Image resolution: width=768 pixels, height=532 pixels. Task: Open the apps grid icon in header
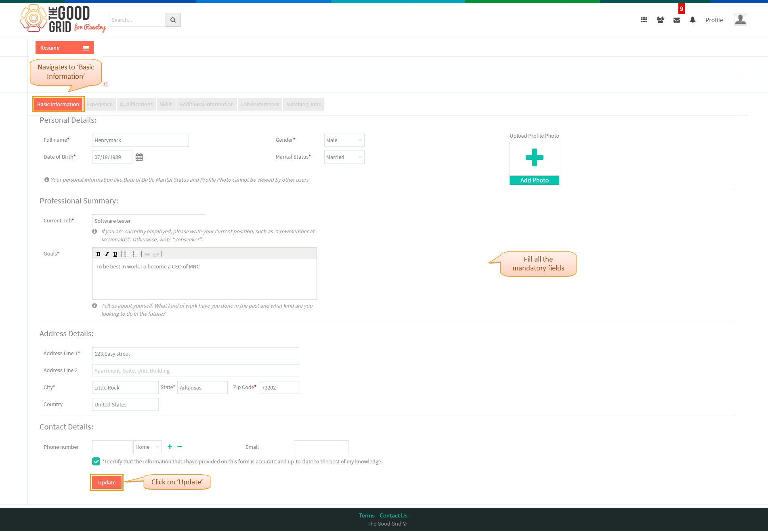pos(644,20)
